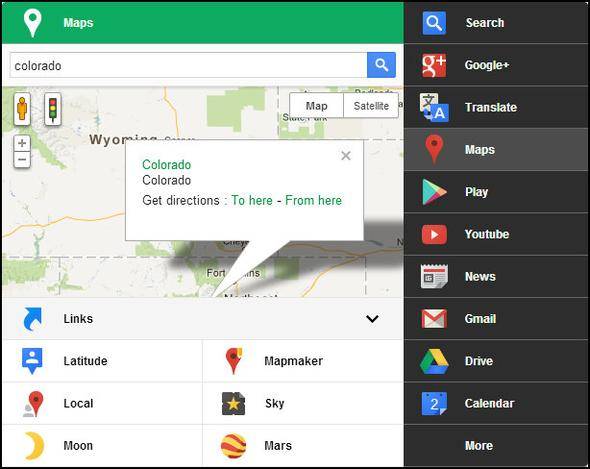The image size is (590, 469).
Task: Click the search field containing colorado
Action: point(188,65)
